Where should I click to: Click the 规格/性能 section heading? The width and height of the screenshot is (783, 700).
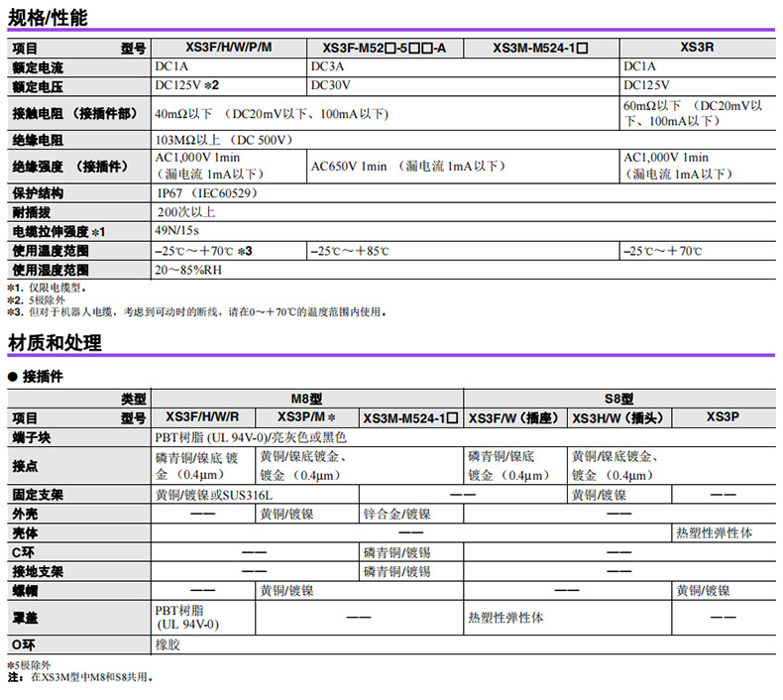[x=48, y=17]
